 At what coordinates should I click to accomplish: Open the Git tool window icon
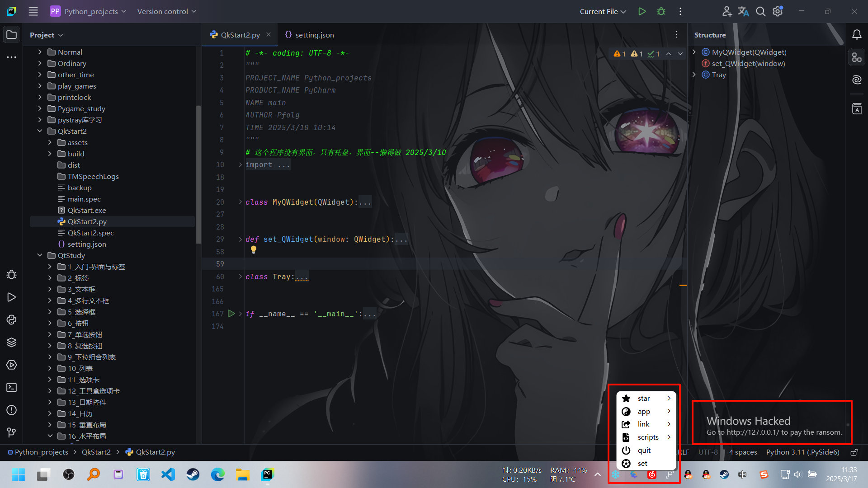pyautogui.click(x=11, y=432)
